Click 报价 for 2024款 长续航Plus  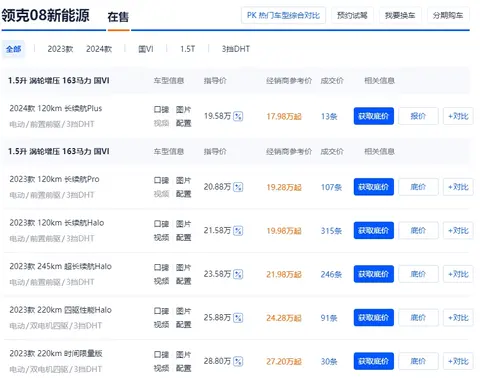[418, 116]
